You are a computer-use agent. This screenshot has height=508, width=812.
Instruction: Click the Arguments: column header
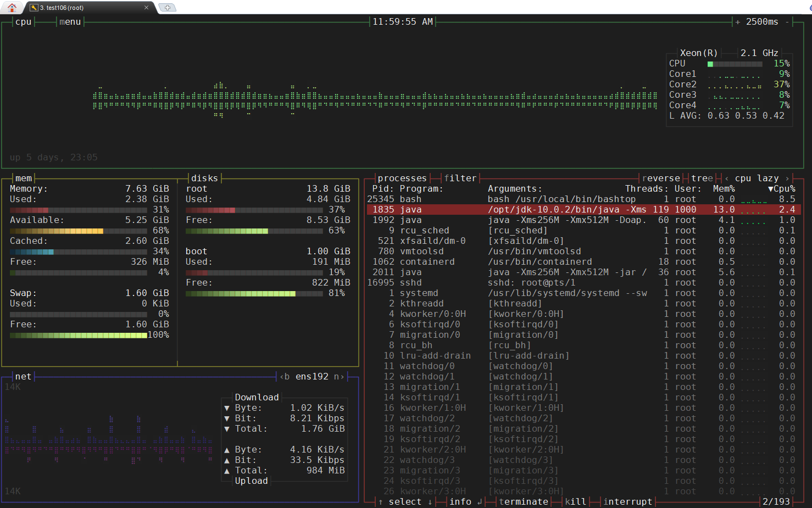pyautogui.click(x=515, y=189)
